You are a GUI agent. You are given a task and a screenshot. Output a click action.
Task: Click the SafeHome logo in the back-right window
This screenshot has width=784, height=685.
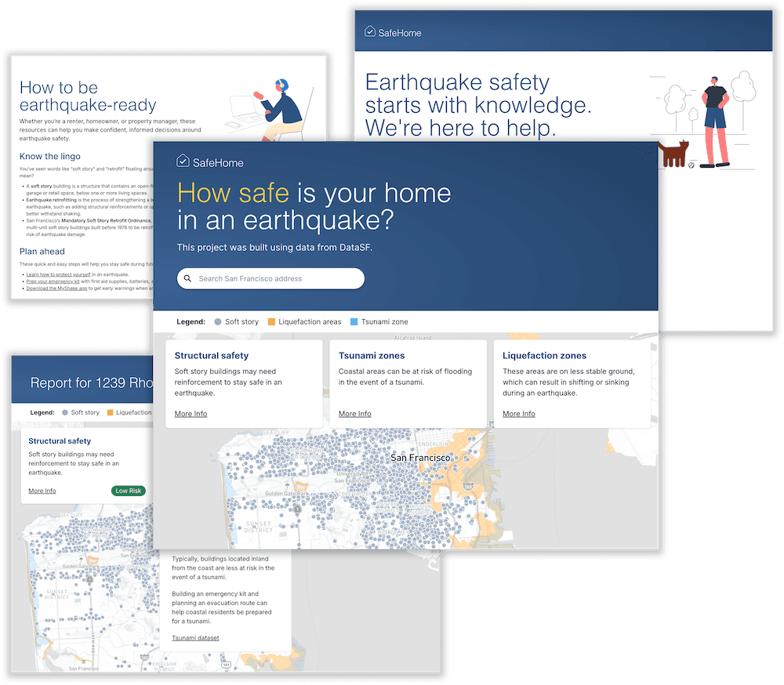click(393, 32)
